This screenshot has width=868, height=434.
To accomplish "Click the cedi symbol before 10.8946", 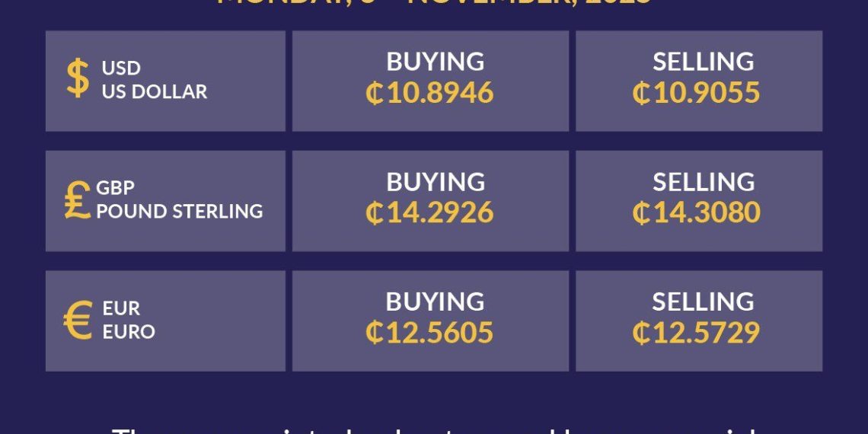I will coord(374,94).
